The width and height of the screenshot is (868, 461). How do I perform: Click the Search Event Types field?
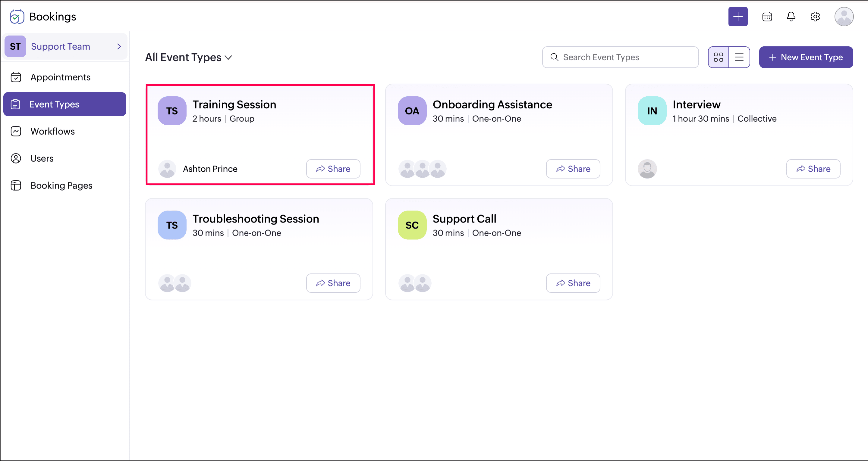click(x=620, y=57)
